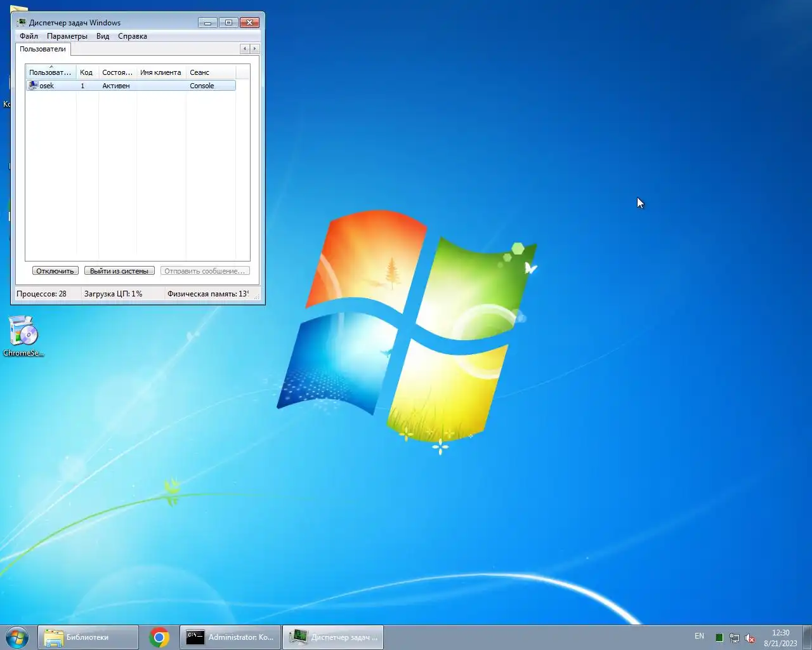The height and width of the screenshot is (650, 812).
Task: Click the Show Desktop strip
Action: pyautogui.click(x=807, y=637)
